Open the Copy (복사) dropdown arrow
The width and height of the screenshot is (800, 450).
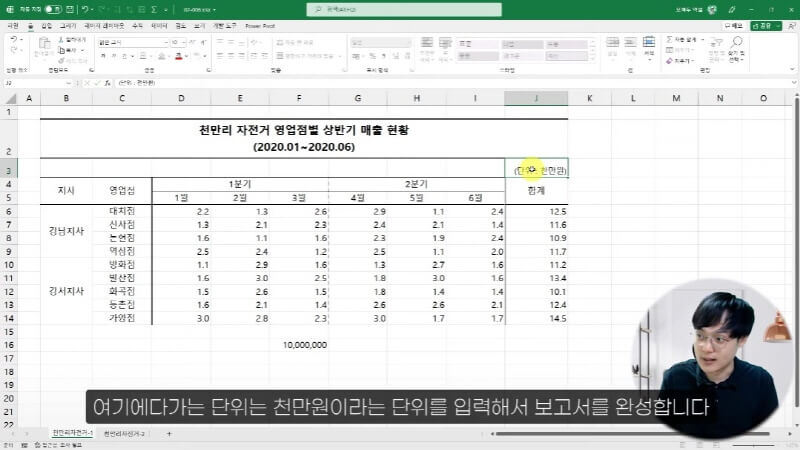tap(82, 51)
